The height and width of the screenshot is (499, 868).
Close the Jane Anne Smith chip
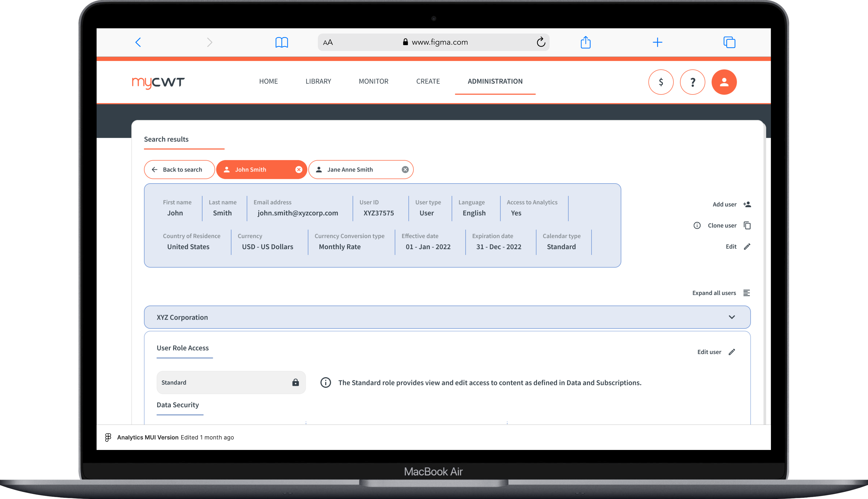point(405,169)
